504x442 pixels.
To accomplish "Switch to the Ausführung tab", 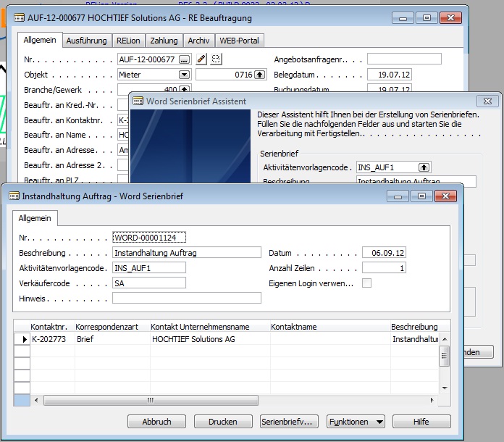I will (86, 41).
